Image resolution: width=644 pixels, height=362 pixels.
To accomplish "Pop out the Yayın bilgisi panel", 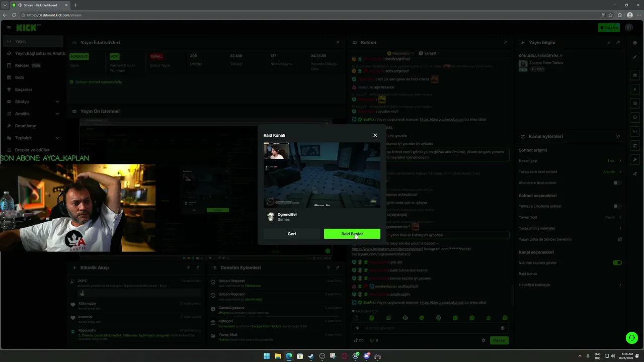I will (x=618, y=43).
